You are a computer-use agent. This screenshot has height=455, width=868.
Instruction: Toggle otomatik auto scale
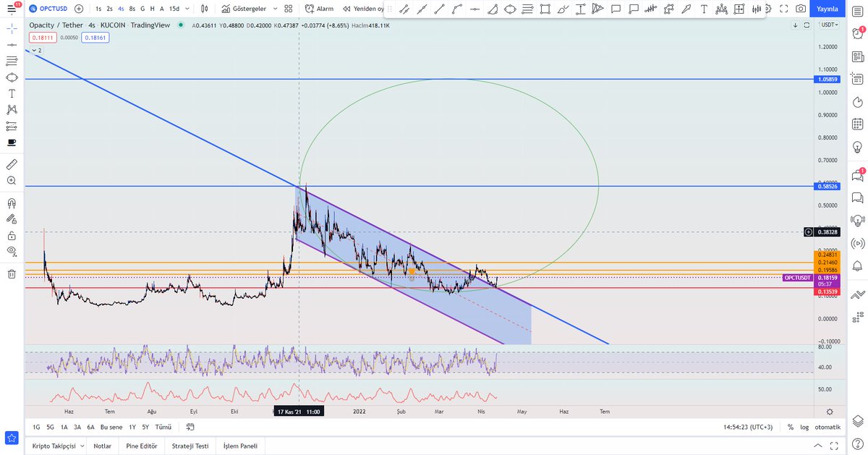point(827,428)
